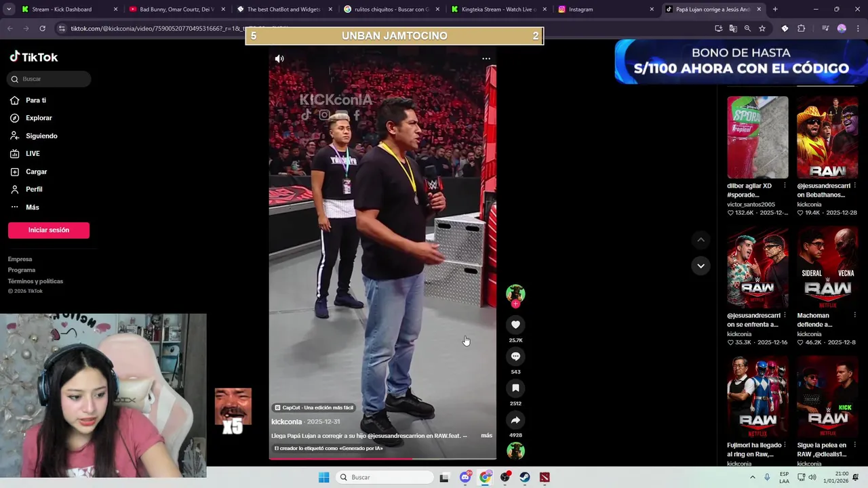The width and height of the screenshot is (868, 488).
Task: Click the victor_santos2005 author name
Action: point(751,204)
